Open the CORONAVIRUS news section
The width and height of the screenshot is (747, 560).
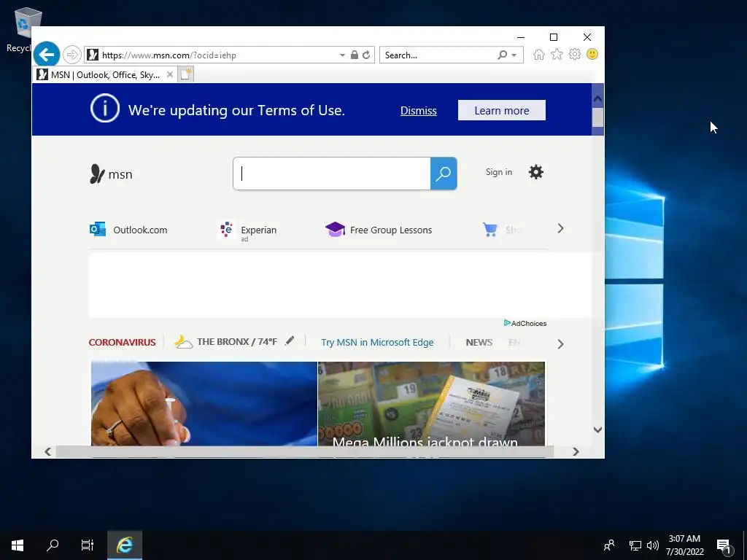122,343
